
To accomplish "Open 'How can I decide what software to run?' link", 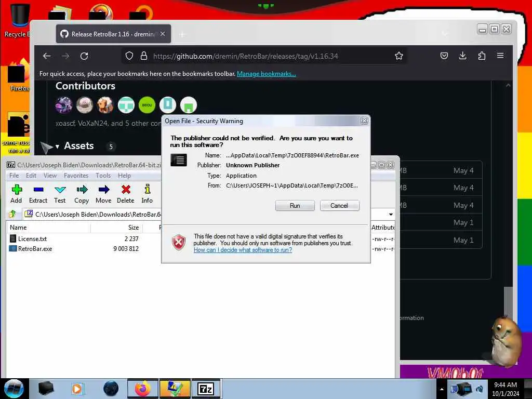I will click(x=243, y=250).
